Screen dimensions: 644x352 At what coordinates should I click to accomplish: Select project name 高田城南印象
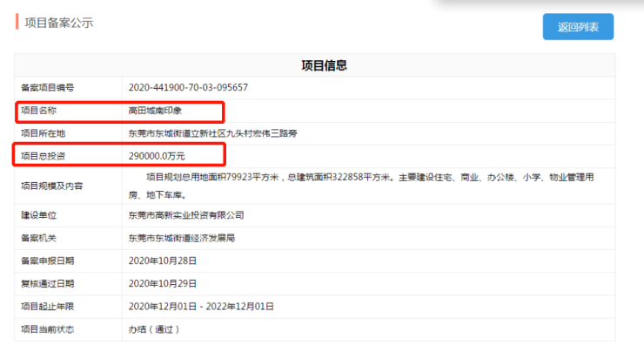pyautogui.click(x=155, y=111)
